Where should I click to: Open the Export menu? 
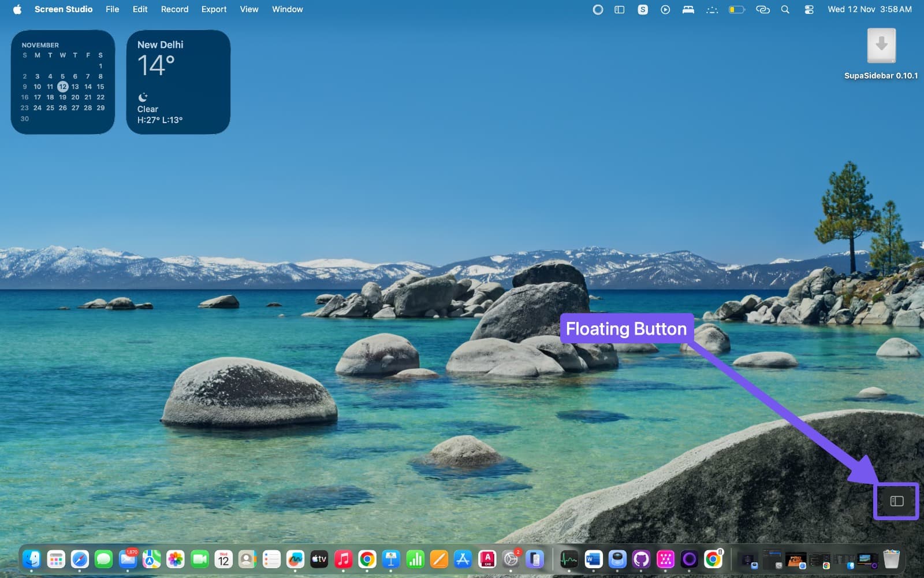point(214,9)
